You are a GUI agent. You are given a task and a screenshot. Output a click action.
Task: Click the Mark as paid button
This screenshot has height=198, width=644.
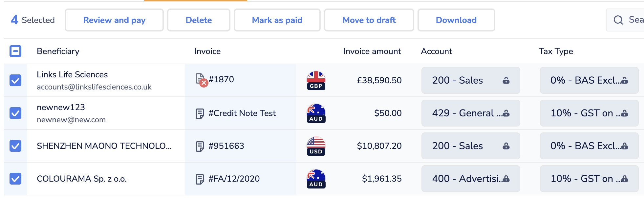click(277, 20)
